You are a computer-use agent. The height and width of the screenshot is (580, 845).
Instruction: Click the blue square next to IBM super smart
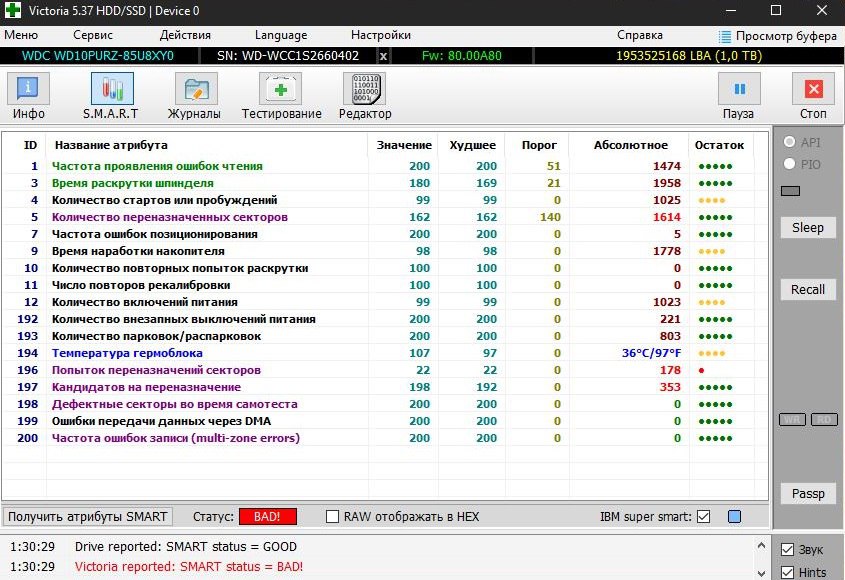point(734,516)
